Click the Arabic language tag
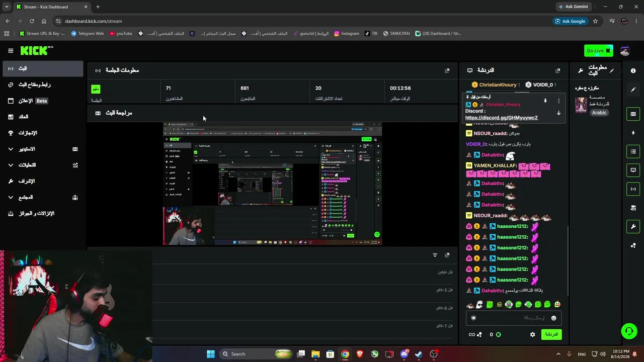Viewport: 644px width, 362px height. 599,113
